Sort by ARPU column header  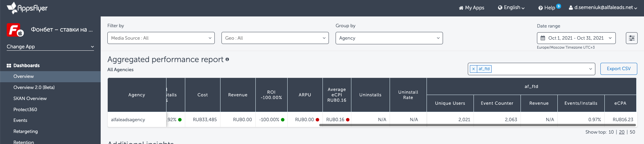[305, 95]
